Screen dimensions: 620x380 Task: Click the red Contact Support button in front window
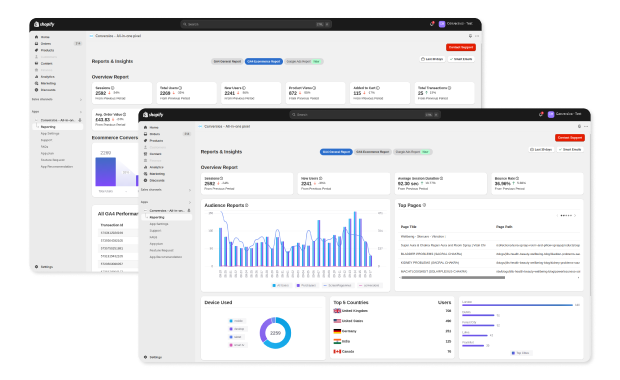[570, 138]
